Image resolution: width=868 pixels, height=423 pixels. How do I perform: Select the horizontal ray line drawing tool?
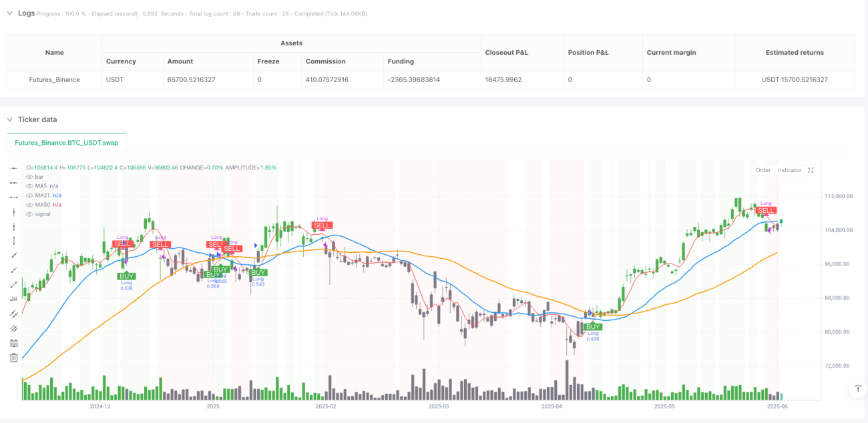(x=14, y=183)
